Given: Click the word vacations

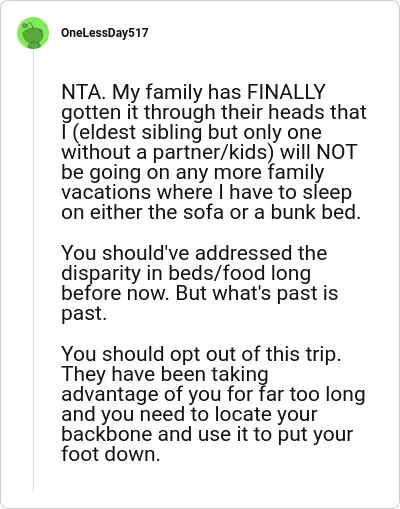Looking at the screenshot, I should [x=106, y=192].
